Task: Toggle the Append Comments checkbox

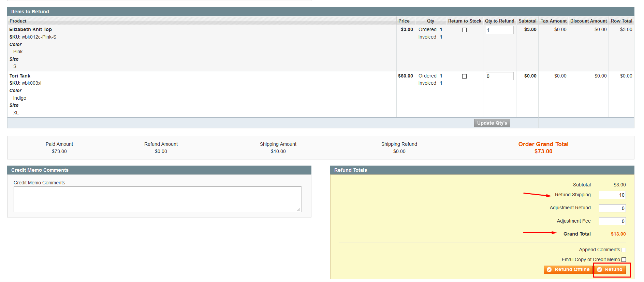Action: (x=624, y=250)
